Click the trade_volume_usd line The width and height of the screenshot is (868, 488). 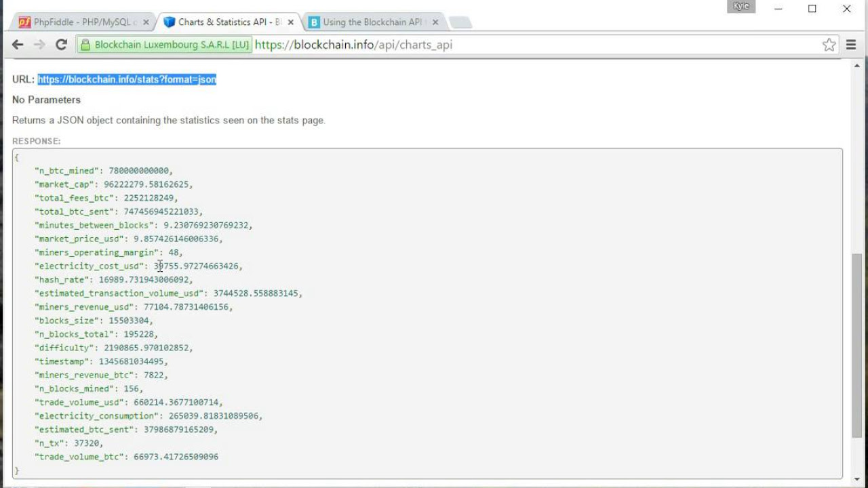[129, 402]
